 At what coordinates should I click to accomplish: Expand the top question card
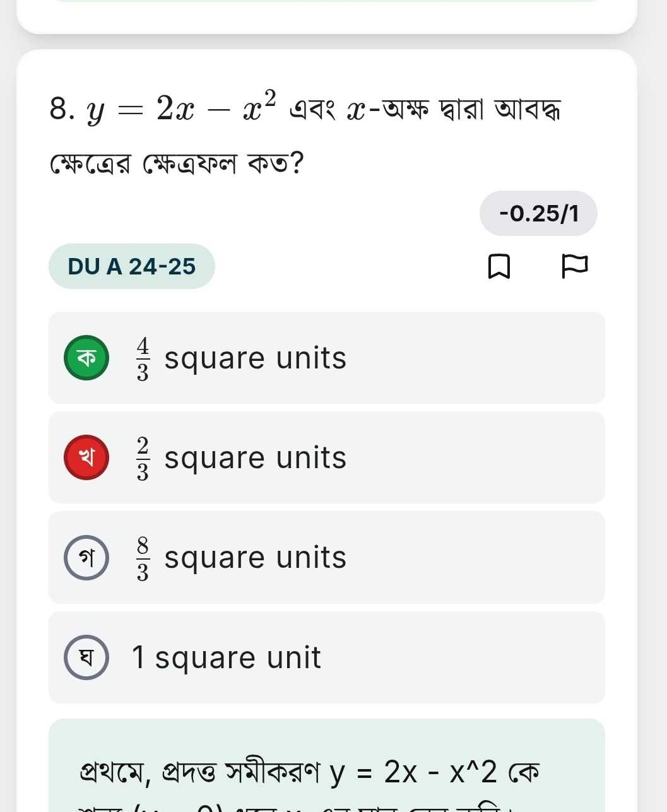328,16
